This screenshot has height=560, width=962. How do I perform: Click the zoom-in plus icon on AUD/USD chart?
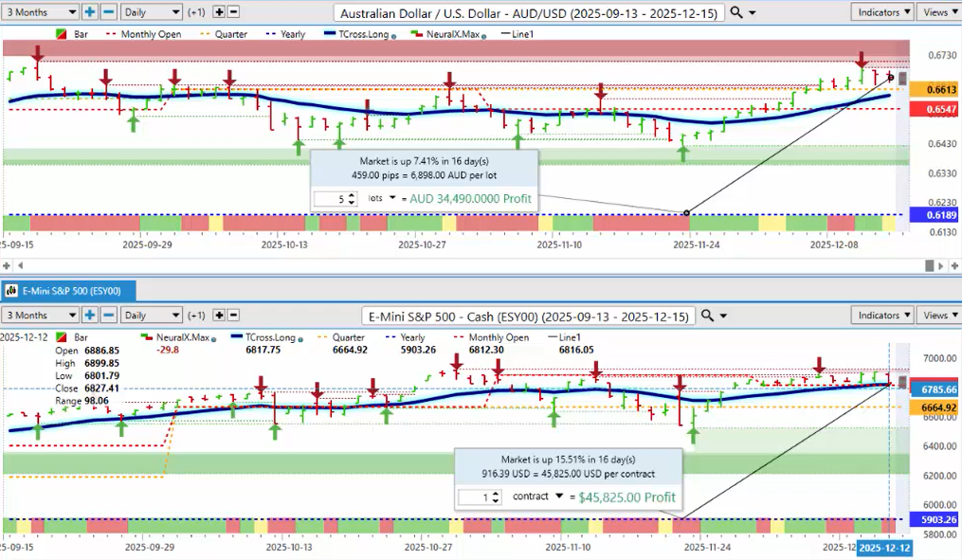[x=90, y=12]
